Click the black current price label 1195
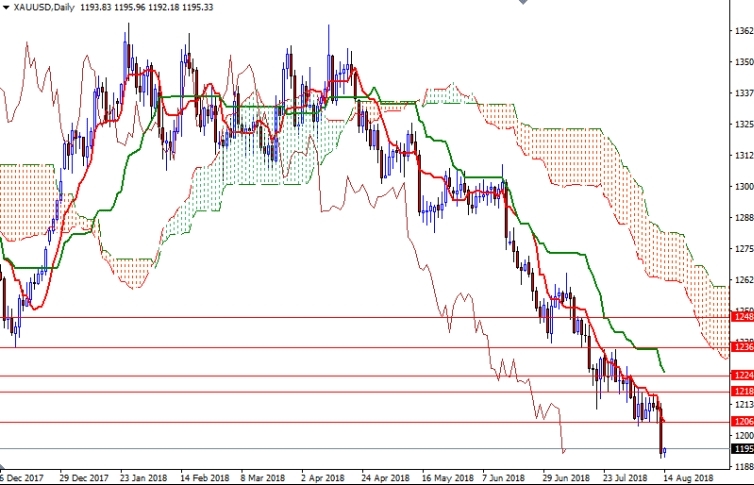 742,449
